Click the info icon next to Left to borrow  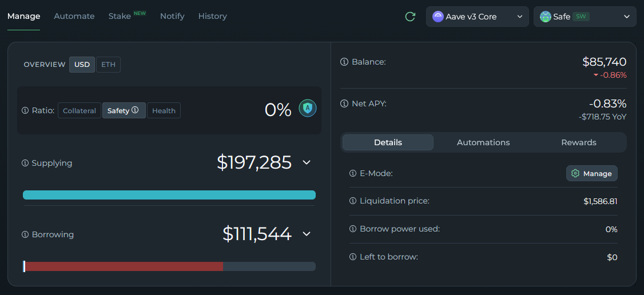point(353,257)
